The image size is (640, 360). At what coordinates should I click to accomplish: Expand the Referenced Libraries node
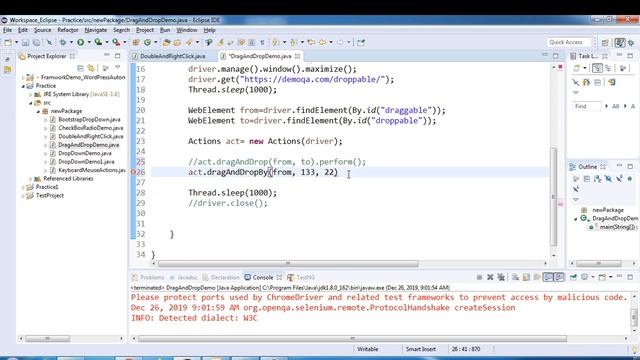(31, 179)
